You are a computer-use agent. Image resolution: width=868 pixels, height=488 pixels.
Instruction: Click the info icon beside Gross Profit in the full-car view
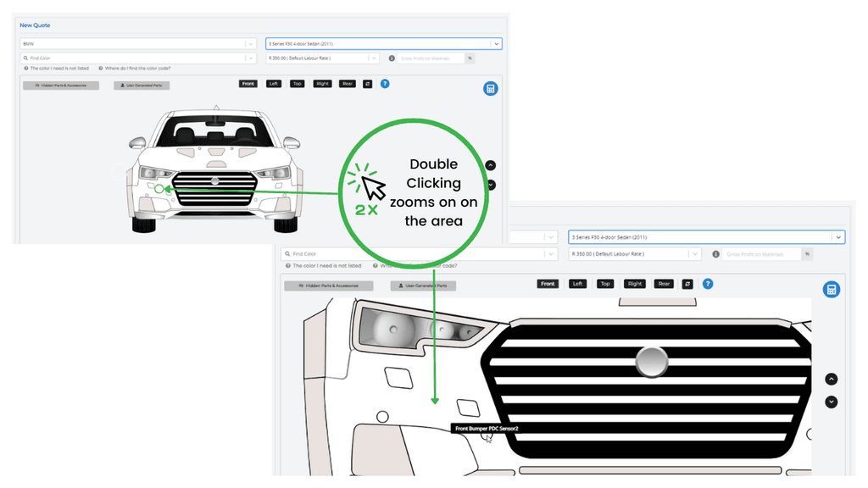pos(392,58)
